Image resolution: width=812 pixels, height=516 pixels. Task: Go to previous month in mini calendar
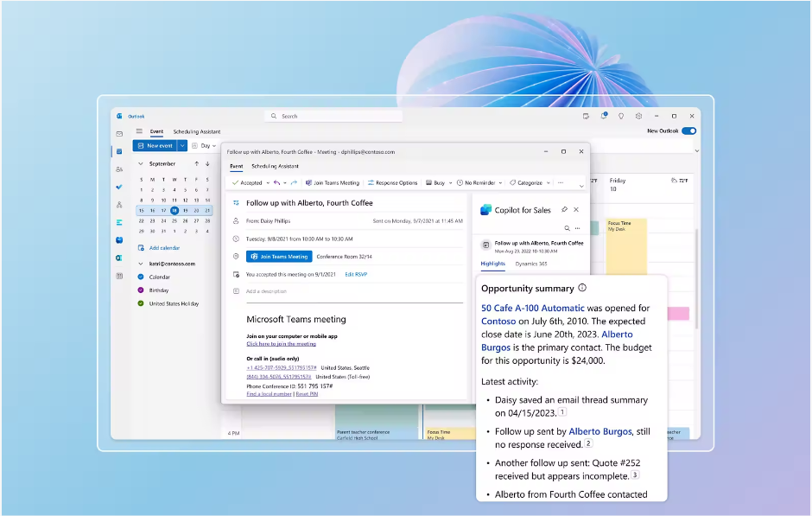[197, 163]
